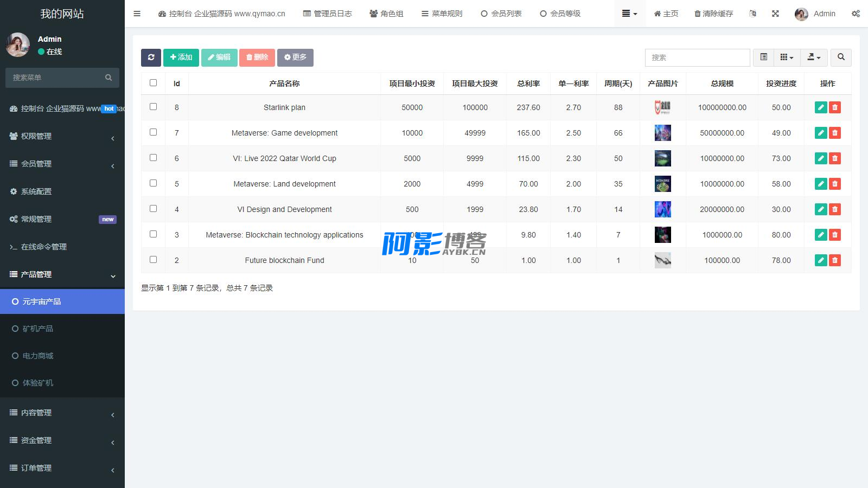Collapse the sidebar using the hamburger icon
Viewport: 868px width, 488px height.
[137, 14]
